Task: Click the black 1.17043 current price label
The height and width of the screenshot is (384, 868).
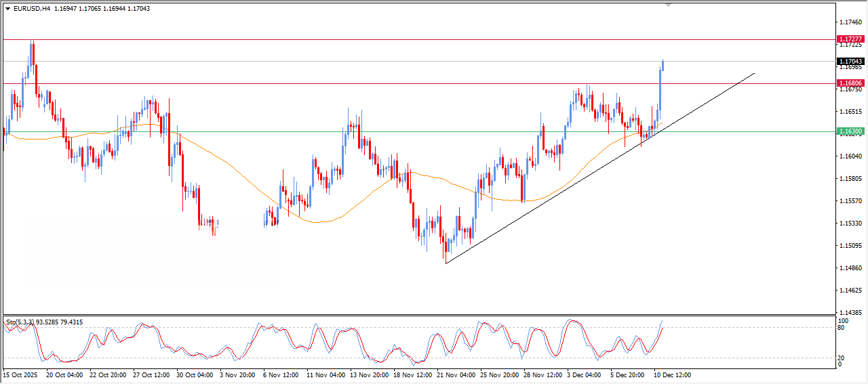Action: coord(850,61)
